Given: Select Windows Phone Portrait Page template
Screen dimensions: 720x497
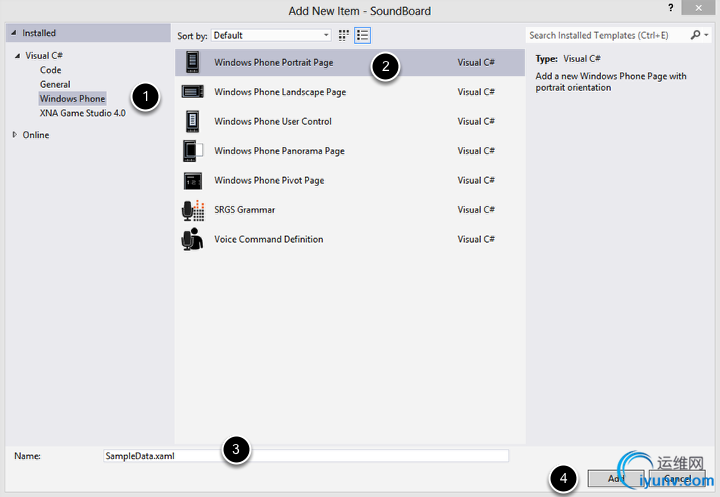Looking at the screenshot, I should (x=350, y=62).
